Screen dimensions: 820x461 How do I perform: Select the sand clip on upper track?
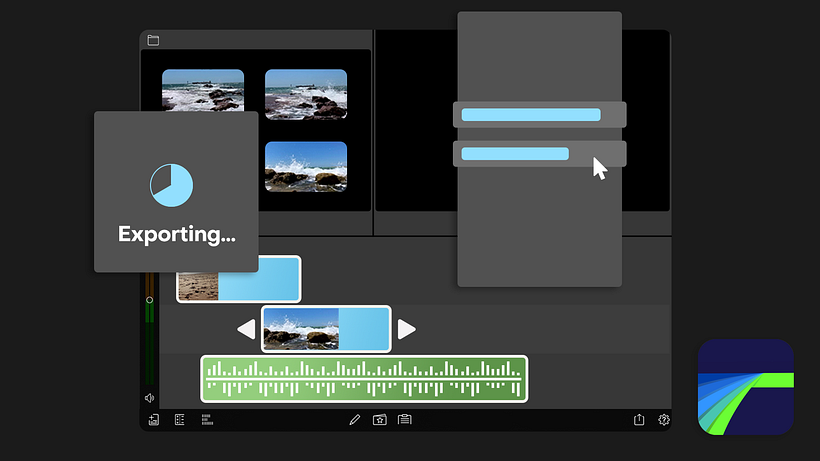[x=238, y=285]
